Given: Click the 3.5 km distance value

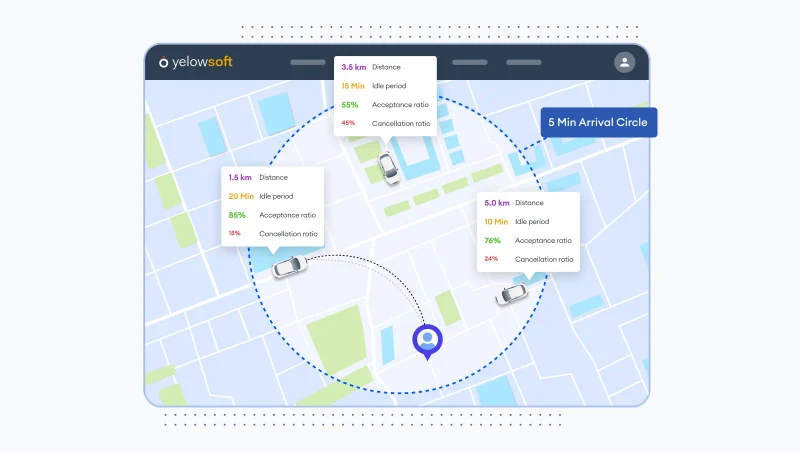Looking at the screenshot, I should coord(353,67).
